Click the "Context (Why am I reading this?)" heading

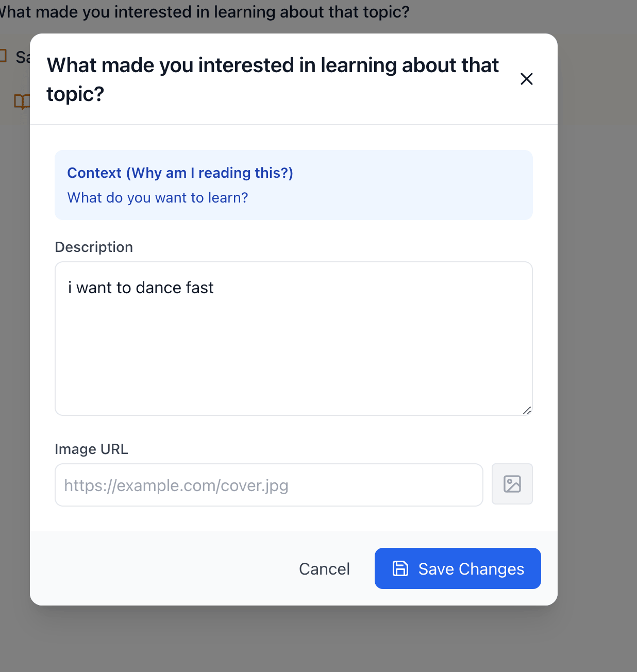pos(180,173)
